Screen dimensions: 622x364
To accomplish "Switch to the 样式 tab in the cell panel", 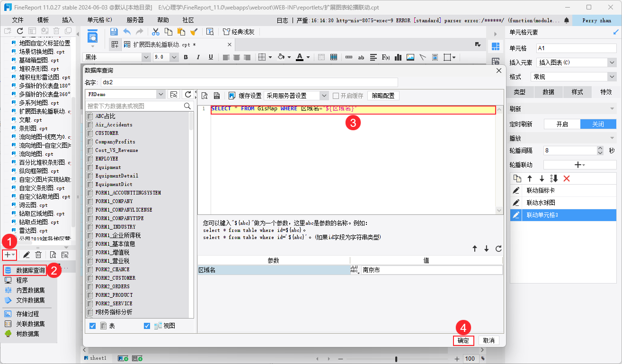I will (x=577, y=92).
